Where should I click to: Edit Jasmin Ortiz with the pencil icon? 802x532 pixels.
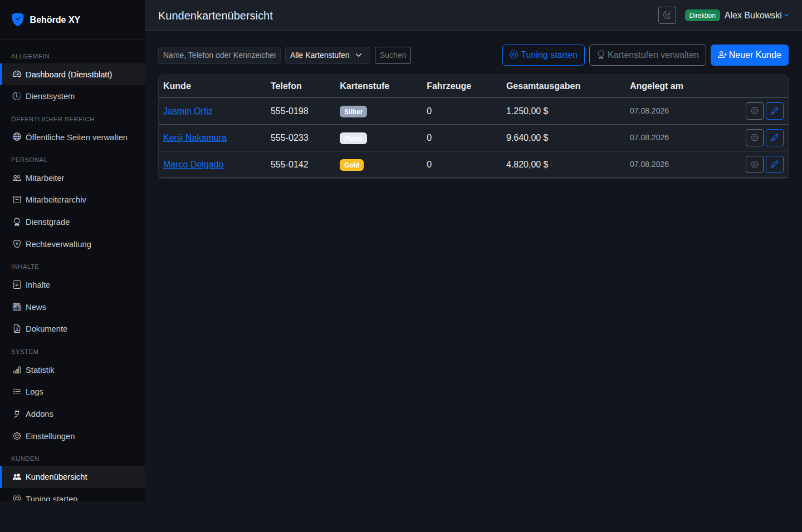tap(775, 111)
